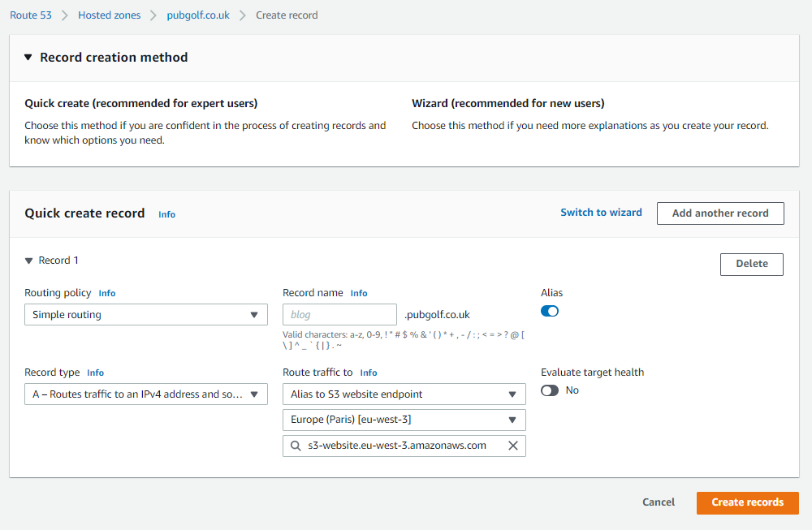The height and width of the screenshot is (530, 812).
Task: Open the Routing policy dropdown
Action: tap(146, 315)
